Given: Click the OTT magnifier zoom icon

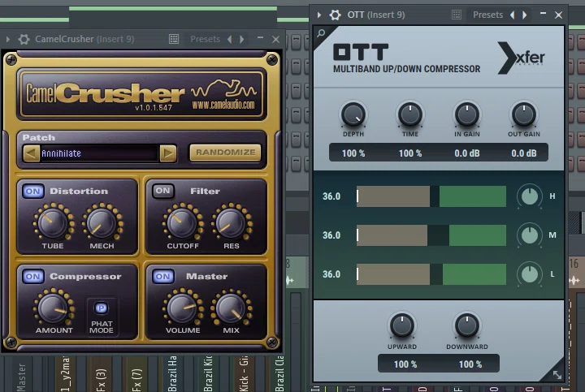Looking at the screenshot, I should pos(321,33).
